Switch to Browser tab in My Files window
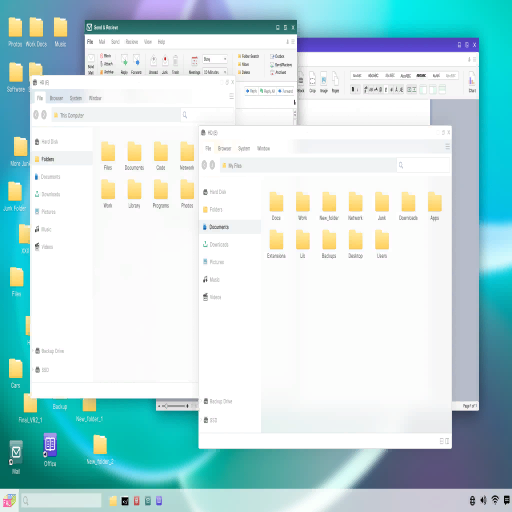Screen dimensions: 512x512 (x=224, y=148)
